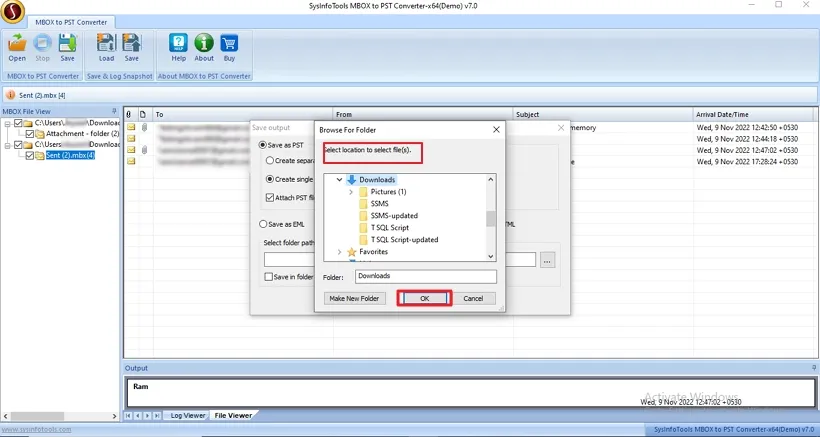This screenshot has height=437, width=820.
Task: Open an MBOX file with Open icon
Action: click(17, 47)
